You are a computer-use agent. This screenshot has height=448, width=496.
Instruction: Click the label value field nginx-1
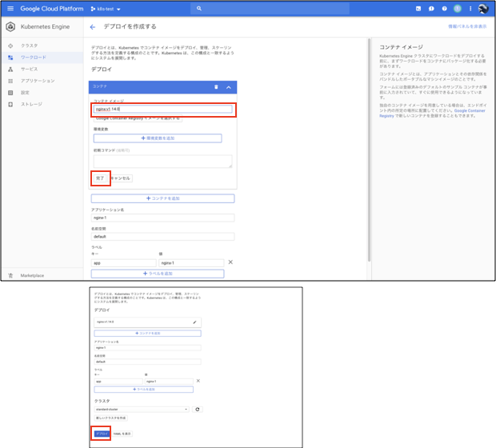click(191, 263)
